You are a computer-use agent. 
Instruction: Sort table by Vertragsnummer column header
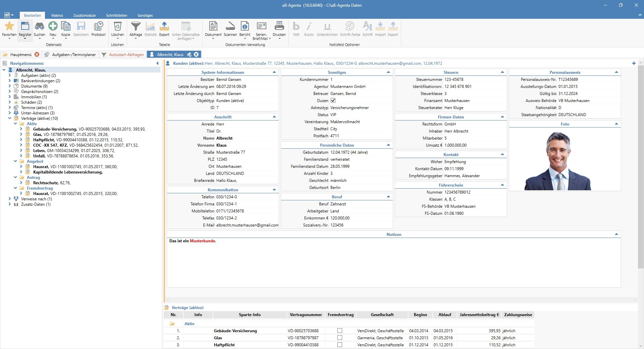(306, 315)
